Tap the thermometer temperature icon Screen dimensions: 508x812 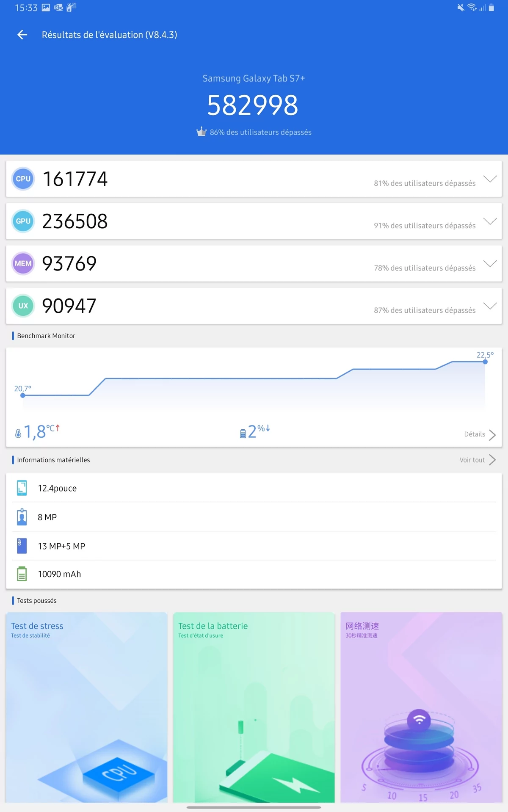[18, 434]
